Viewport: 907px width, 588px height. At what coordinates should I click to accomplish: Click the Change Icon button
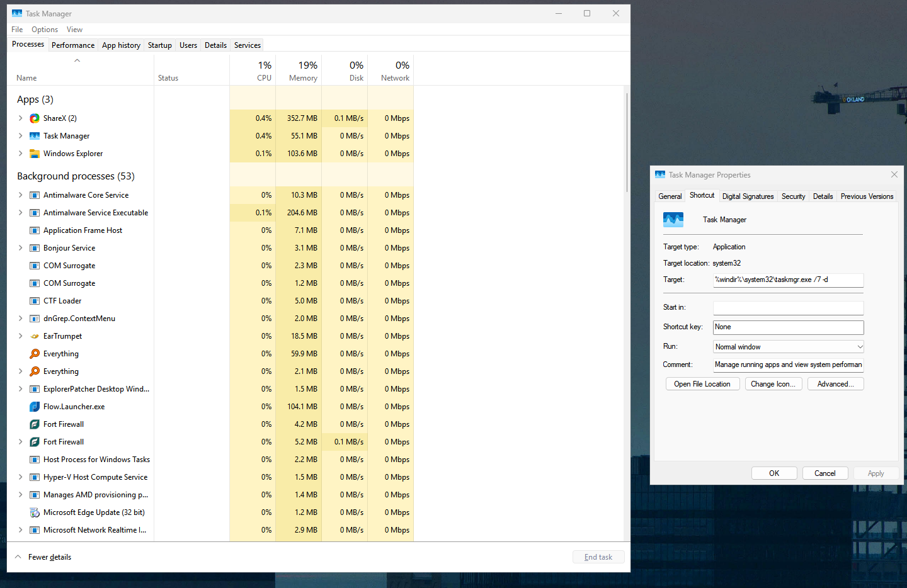pos(773,384)
